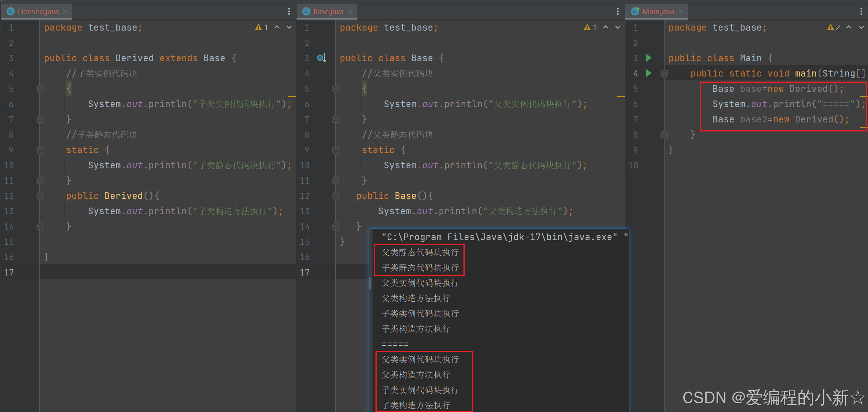Click run gutter icon beside main method
Image resolution: width=868 pixels, height=412 pixels.
649,73
